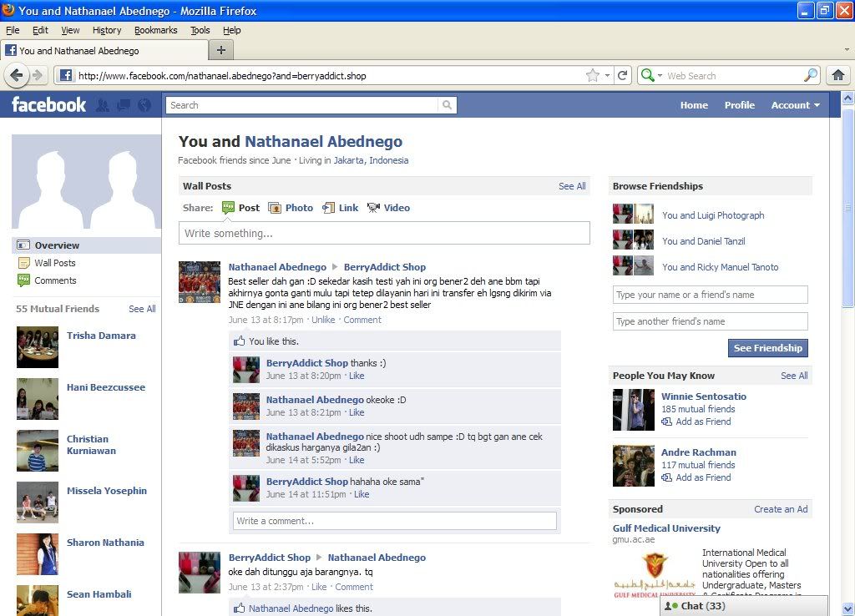
Task: Click Like on 'hahaha oke sama' comment
Action: pyautogui.click(x=362, y=494)
